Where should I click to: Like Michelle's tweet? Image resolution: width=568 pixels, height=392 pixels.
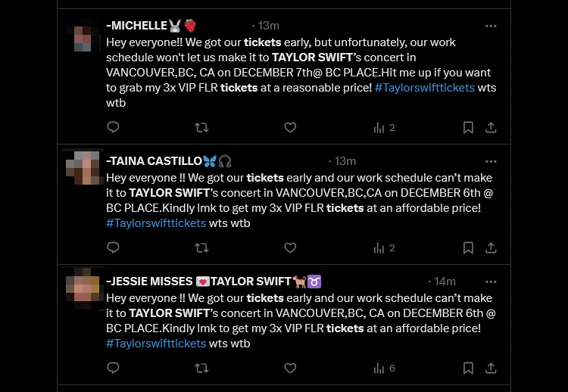tap(290, 127)
